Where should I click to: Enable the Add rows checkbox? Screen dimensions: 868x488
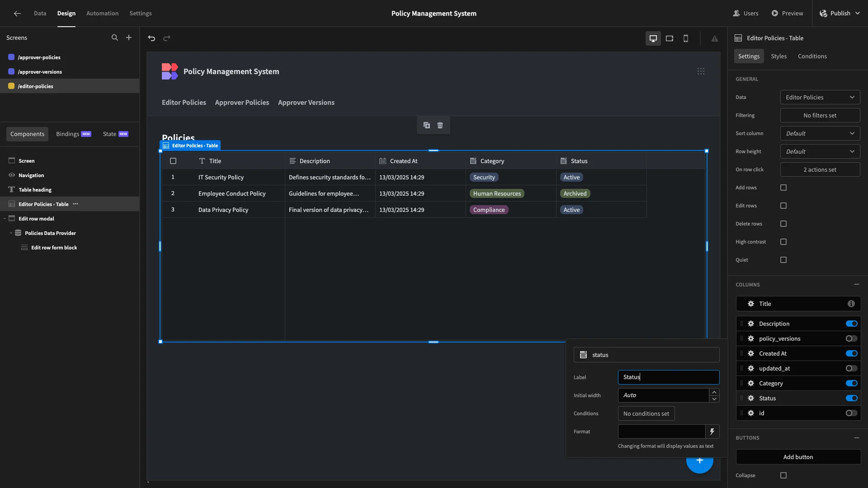point(783,188)
